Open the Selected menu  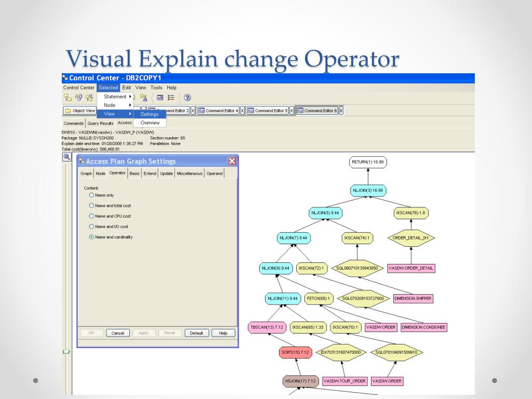pos(108,87)
